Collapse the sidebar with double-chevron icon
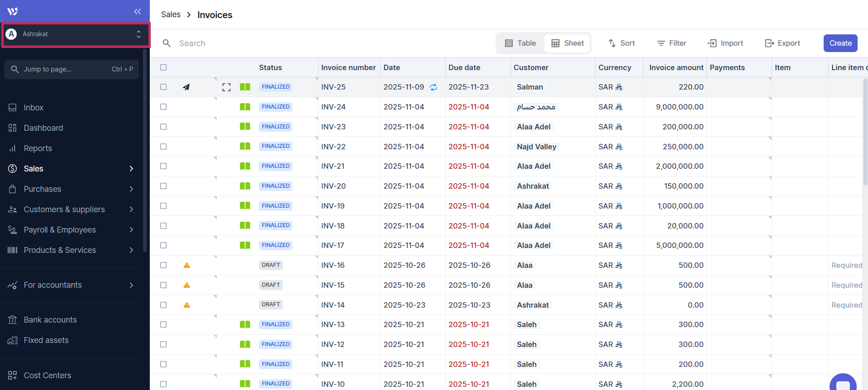Screen dimensions: 868x390 [x=137, y=11]
